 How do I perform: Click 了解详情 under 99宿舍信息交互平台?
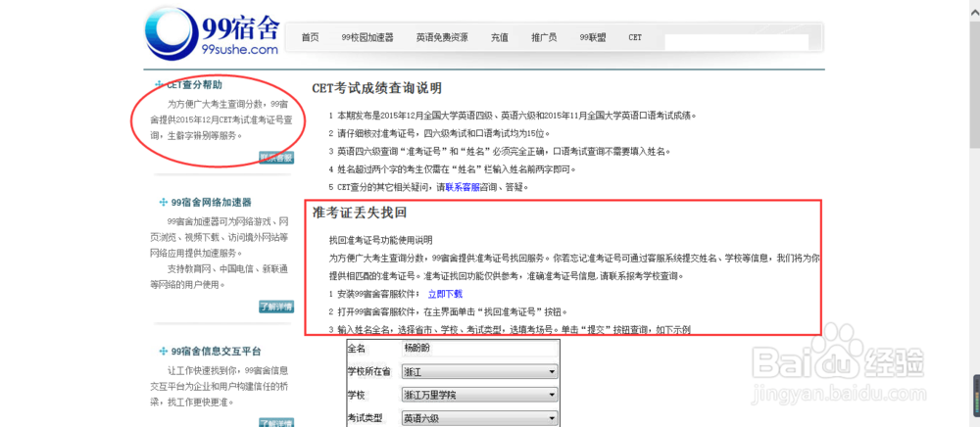[276, 423]
